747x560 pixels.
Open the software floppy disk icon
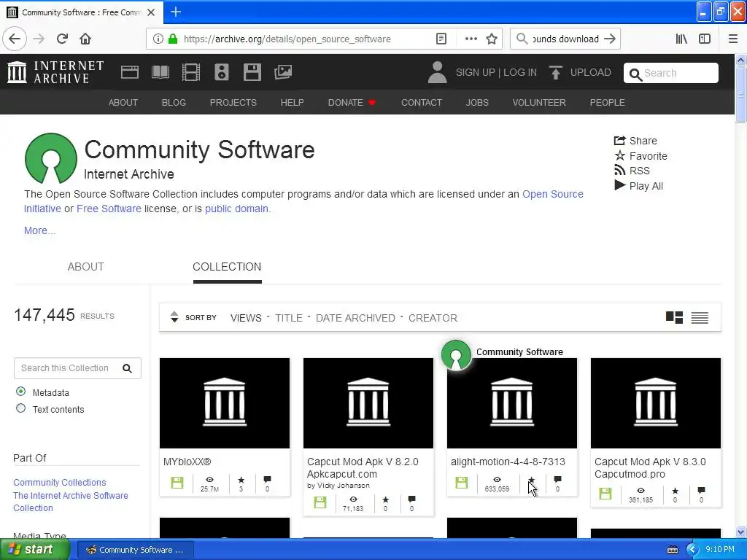(x=252, y=72)
